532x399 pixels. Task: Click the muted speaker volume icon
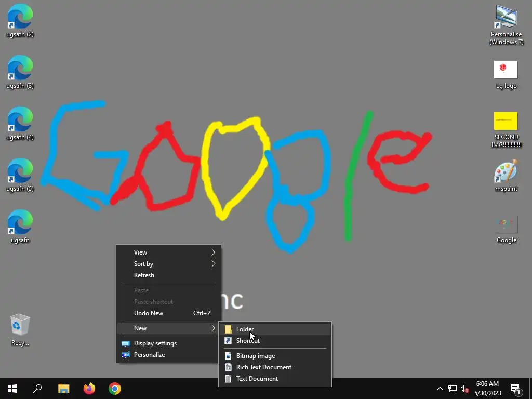pos(464,389)
